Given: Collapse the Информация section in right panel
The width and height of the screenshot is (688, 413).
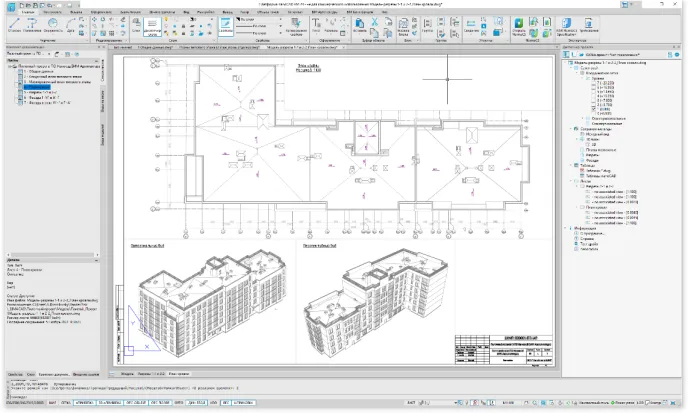Looking at the screenshot, I should tap(566, 229).
